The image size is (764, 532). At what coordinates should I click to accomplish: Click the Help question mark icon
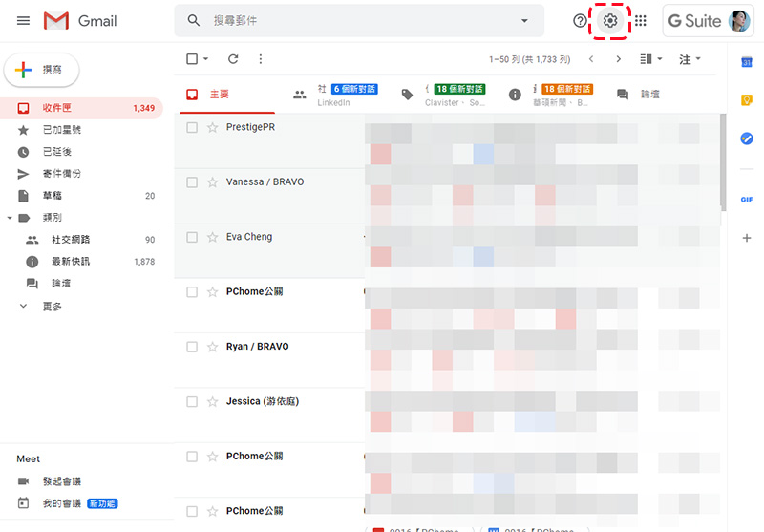(x=580, y=21)
